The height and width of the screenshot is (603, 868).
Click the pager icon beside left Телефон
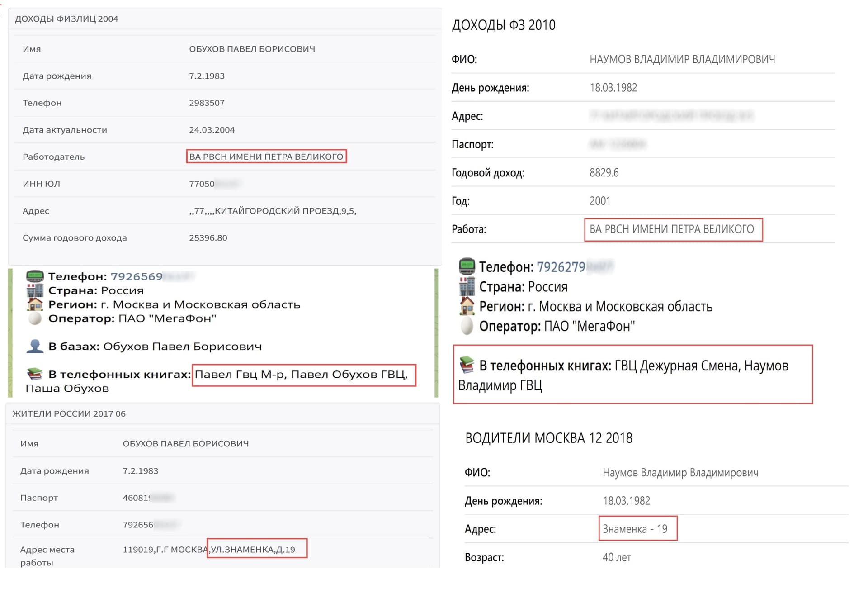pyautogui.click(x=35, y=276)
